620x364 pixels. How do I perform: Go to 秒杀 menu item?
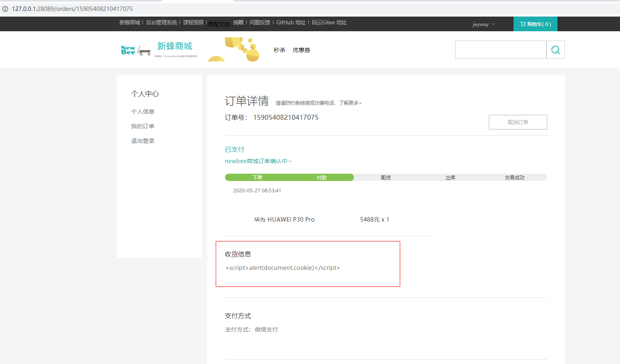coord(280,50)
